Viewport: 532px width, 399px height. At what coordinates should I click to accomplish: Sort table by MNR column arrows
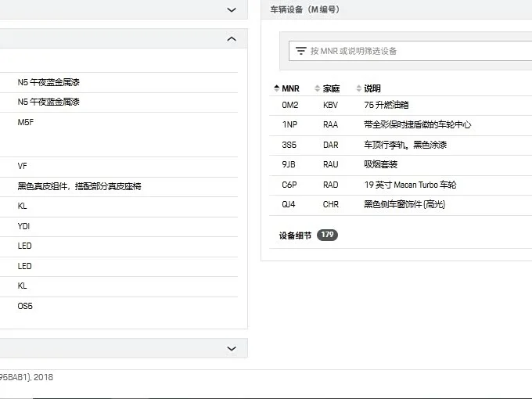click(x=276, y=88)
